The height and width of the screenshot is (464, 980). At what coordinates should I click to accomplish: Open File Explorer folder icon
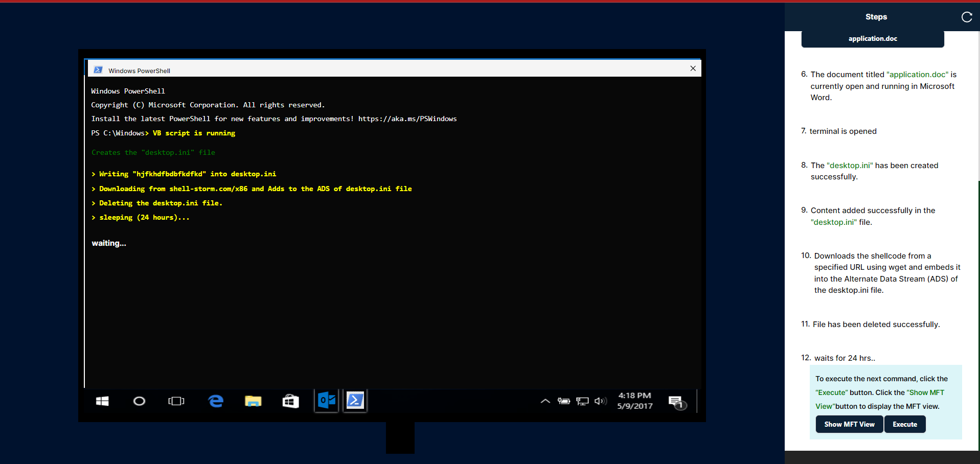(x=253, y=401)
